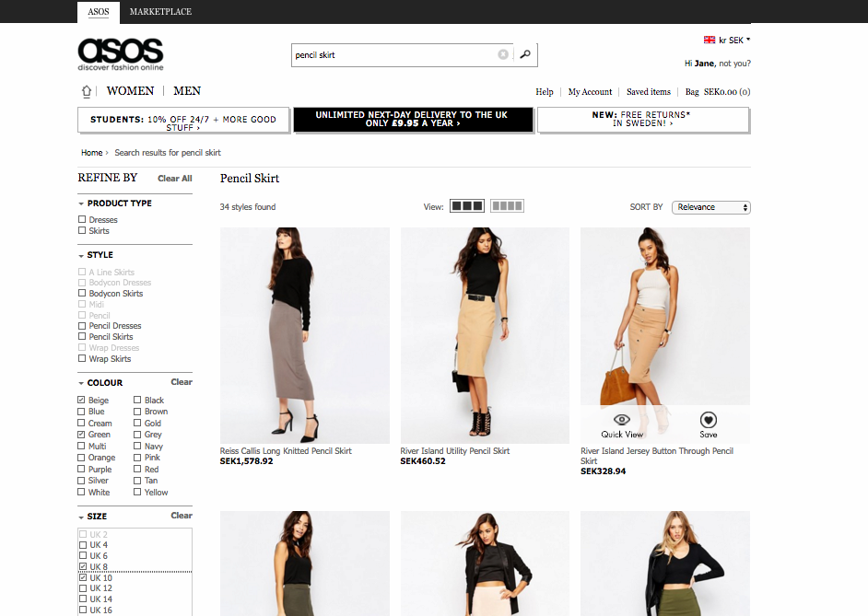Open the Women menu
The height and width of the screenshot is (616, 868).
(130, 90)
